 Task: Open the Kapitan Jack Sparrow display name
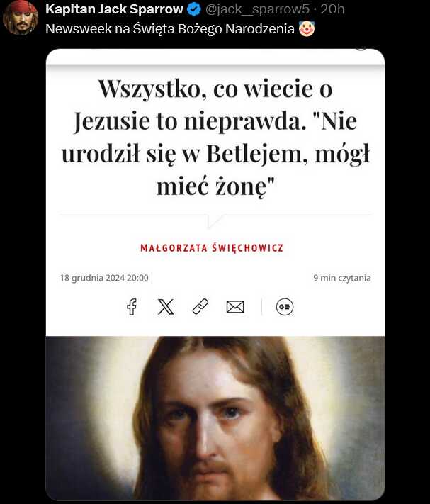point(114,9)
